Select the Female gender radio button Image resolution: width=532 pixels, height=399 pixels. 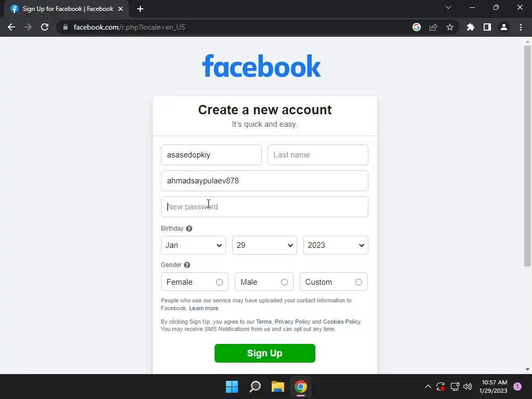click(220, 282)
